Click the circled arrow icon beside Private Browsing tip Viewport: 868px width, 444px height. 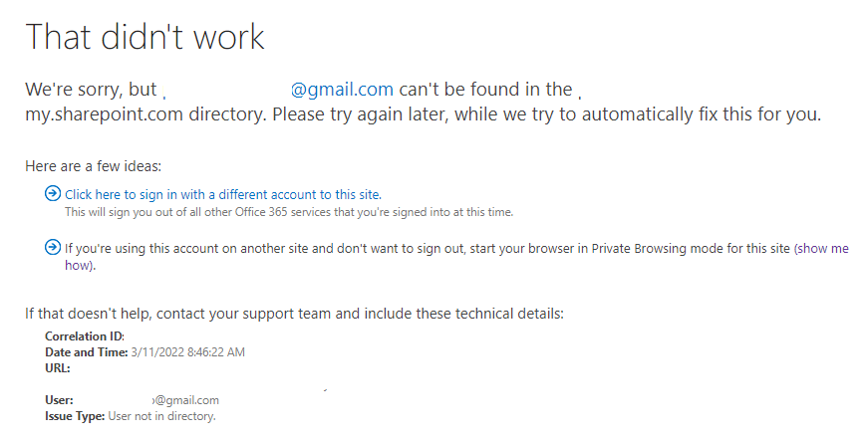point(53,247)
